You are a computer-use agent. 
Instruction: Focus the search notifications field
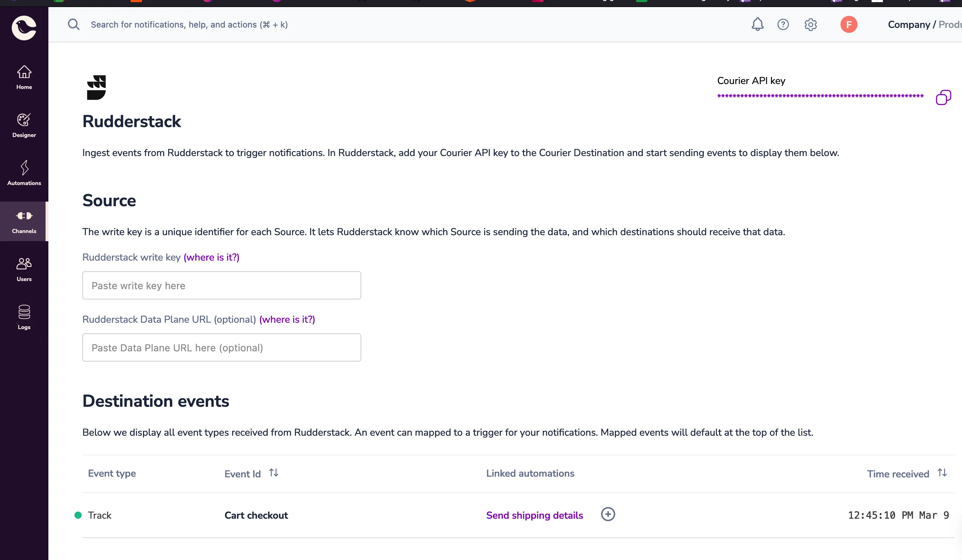[189, 24]
